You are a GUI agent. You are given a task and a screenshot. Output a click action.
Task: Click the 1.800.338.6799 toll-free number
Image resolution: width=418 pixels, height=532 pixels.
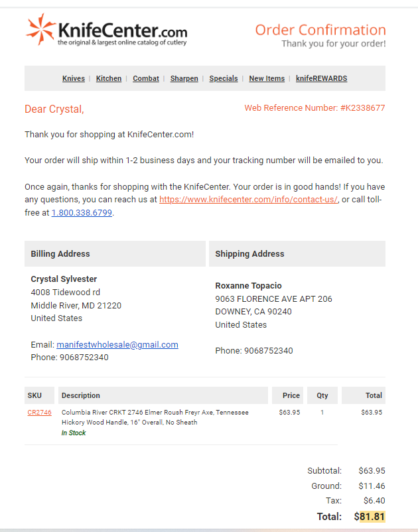pos(82,213)
